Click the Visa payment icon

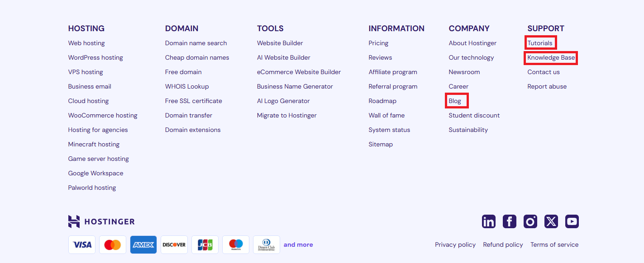point(82,244)
